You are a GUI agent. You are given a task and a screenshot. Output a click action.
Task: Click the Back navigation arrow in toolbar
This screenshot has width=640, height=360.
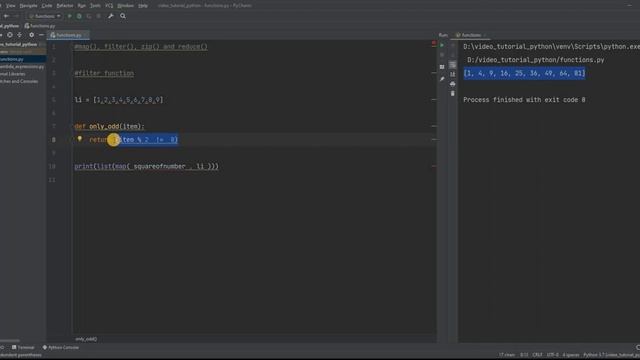(6, 16)
